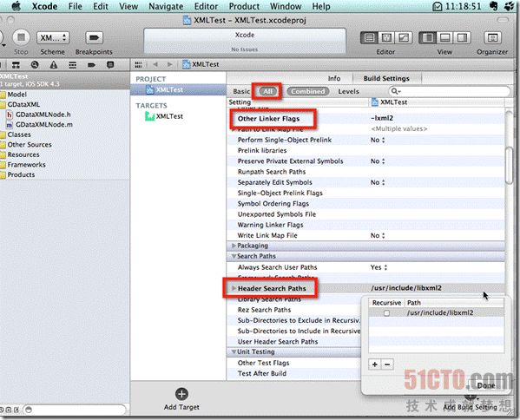520x420 pixels.
Task: Select the Levels view option
Action: coord(348,91)
